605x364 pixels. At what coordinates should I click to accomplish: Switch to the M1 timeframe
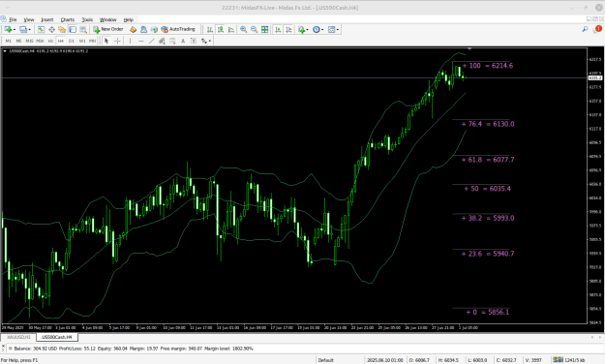[8, 41]
